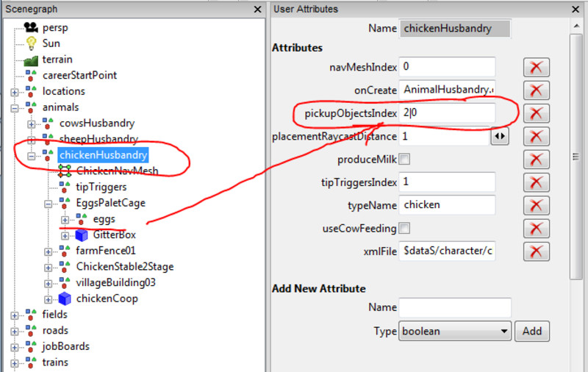Open the attribute Type dropdown
This screenshot has height=372, width=588.
point(454,332)
